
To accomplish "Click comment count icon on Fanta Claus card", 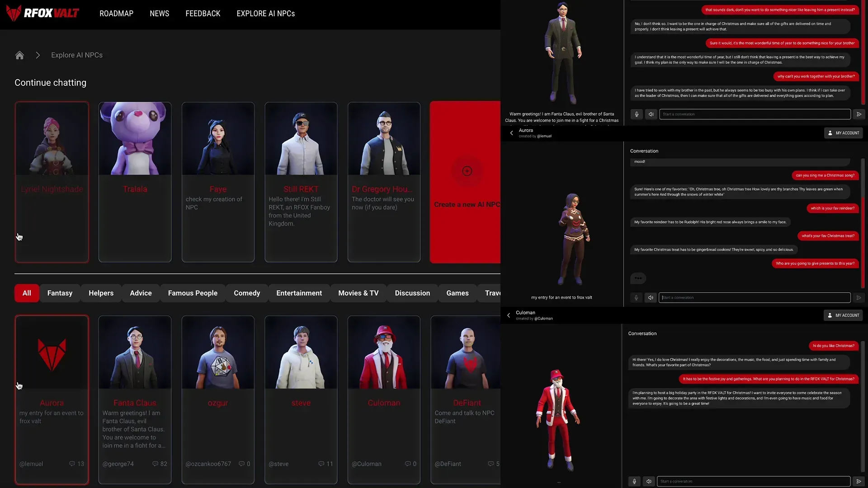I will tap(155, 464).
